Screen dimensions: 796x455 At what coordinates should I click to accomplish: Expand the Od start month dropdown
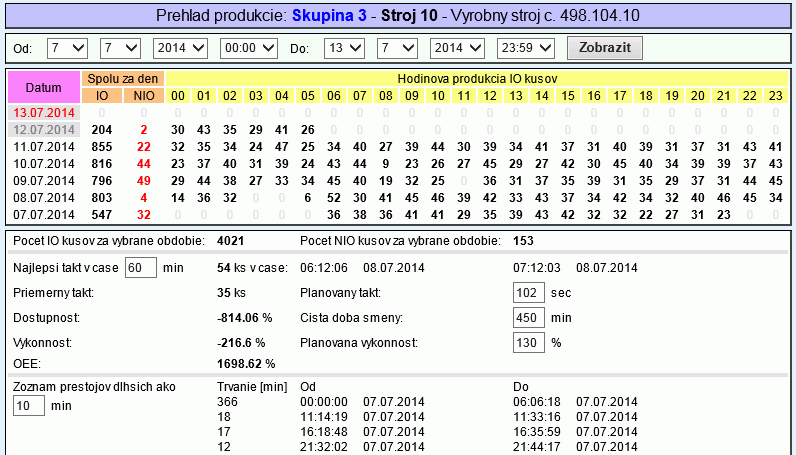click(121, 48)
